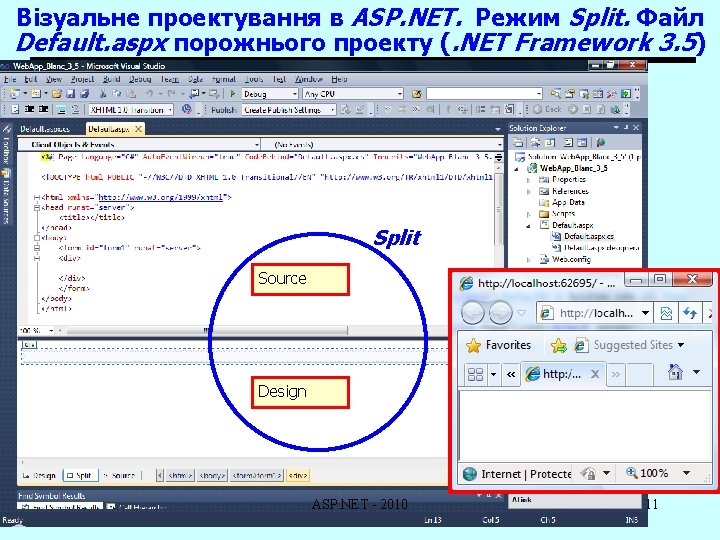Select the Split view tab
This screenshot has height=540, width=720.
click(80, 475)
